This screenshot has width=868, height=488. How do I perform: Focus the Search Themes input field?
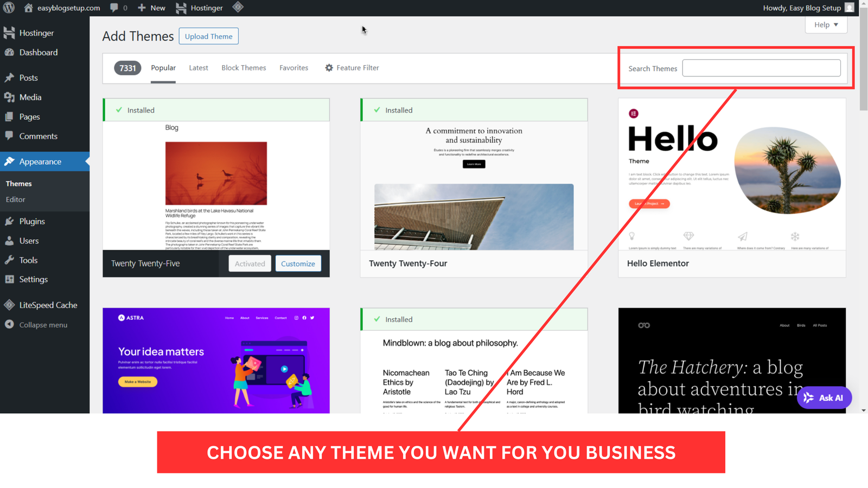pyautogui.click(x=761, y=68)
